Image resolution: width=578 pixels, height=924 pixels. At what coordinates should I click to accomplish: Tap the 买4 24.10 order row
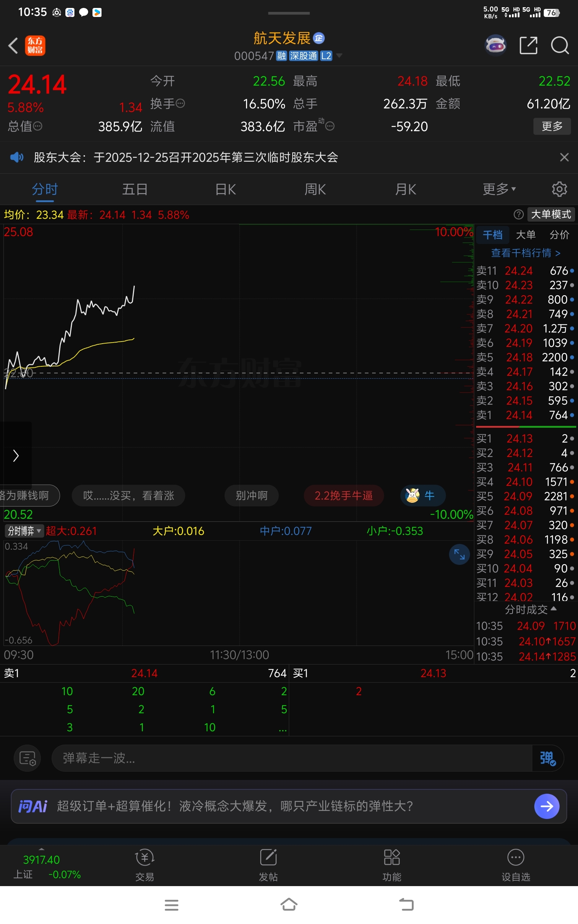pos(525,482)
